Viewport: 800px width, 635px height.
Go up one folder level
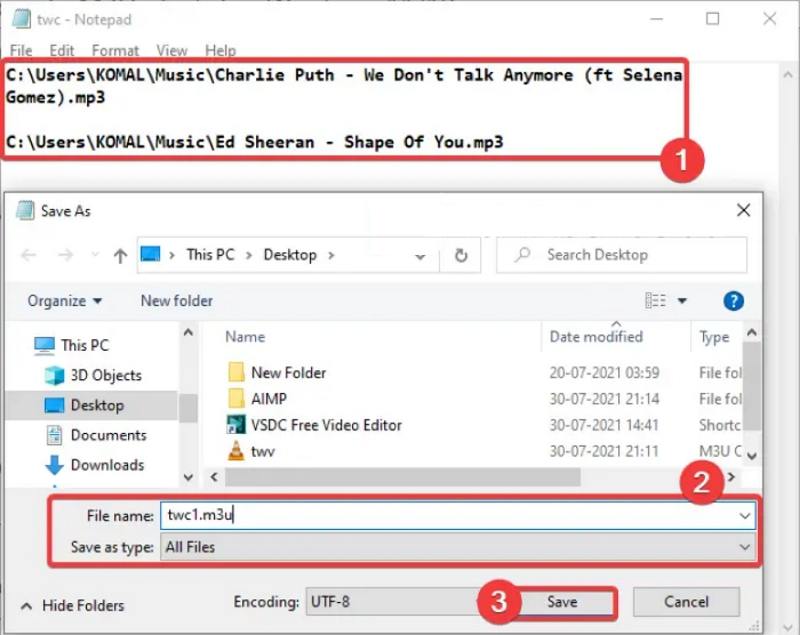[x=120, y=255]
